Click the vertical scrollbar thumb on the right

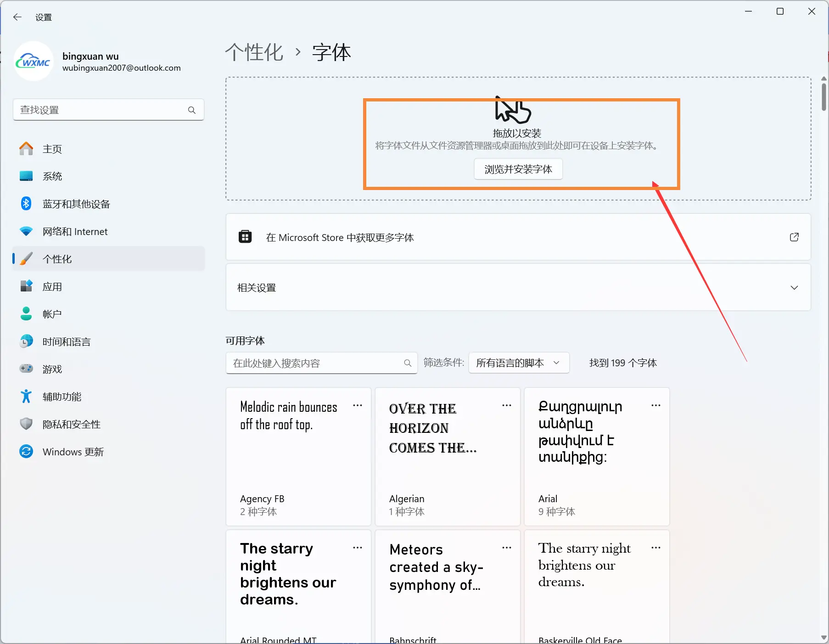(x=823, y=96)
